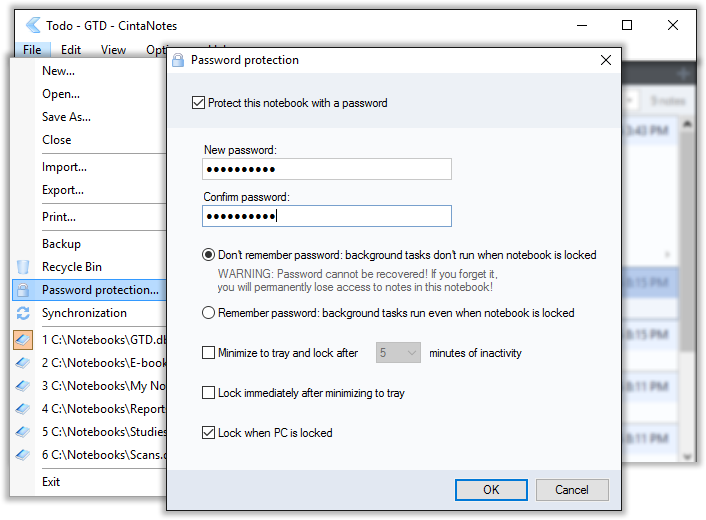Viewport: 706px width, 520px height.
Task: Close the Password protection dialog
Action: pyautogui.click(x=606, y=60)
